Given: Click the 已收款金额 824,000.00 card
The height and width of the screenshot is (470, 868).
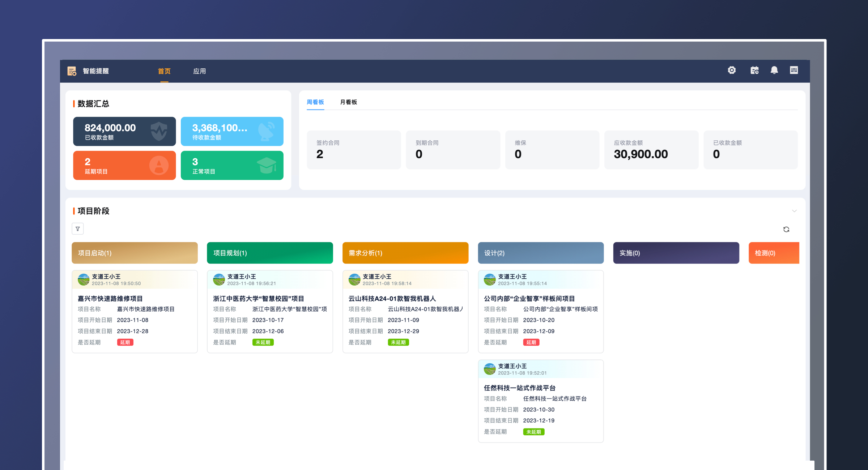Looking at the screenshot, I should pos(124,131).
